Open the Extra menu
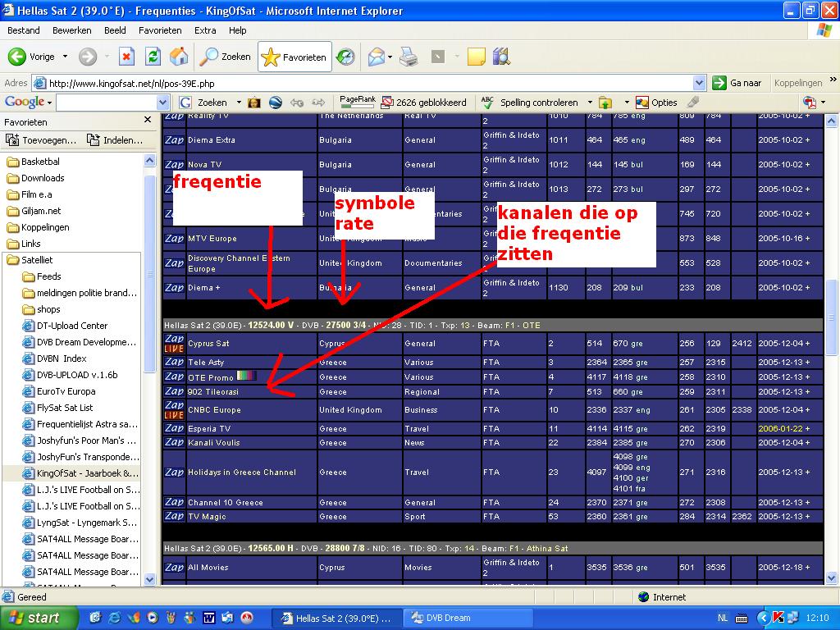This screenshot has width=840, height=630. 205,30
